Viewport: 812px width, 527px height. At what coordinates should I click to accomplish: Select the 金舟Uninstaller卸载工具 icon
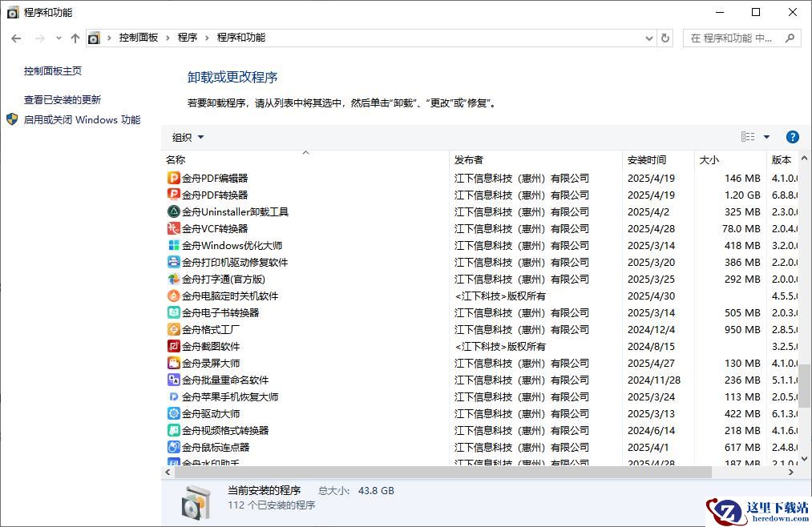[x=173, y=211]
